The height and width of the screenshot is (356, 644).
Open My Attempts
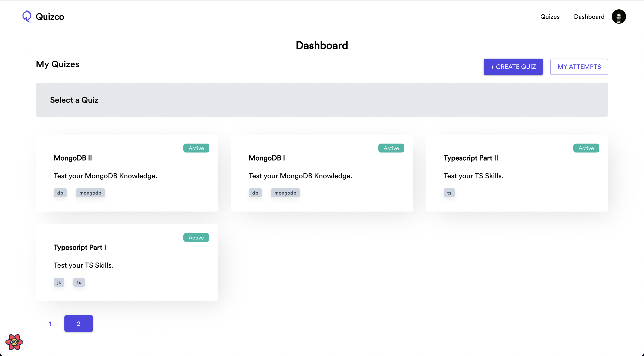[x=579, y=67]
